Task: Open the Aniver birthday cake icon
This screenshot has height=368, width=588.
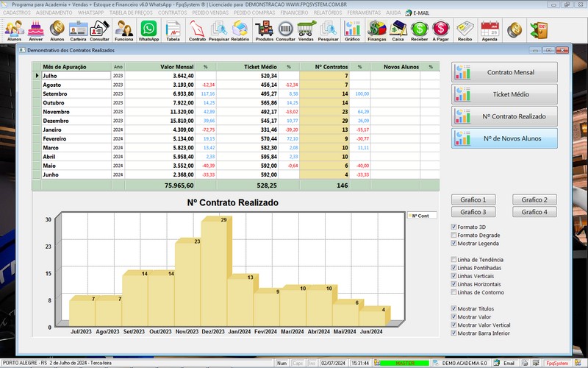Action: coord(36,30)
